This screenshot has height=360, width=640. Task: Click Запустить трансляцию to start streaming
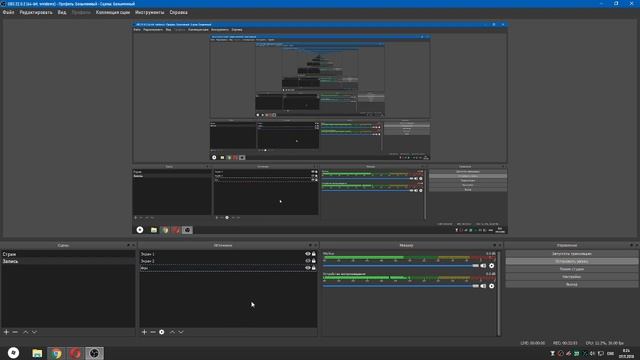point(571,254)
